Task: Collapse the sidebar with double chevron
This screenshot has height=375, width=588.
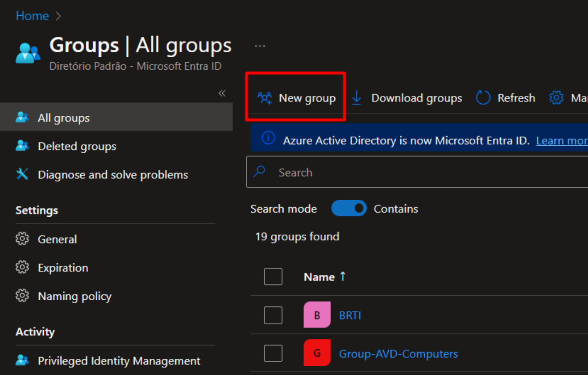Action: click(222, 93)
